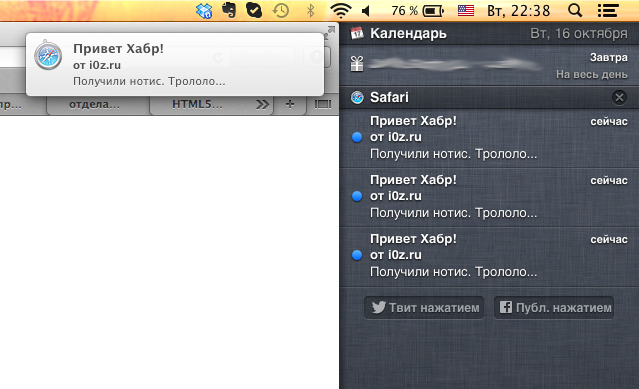Open Spotlight search magnifier
This screenshot has height=389, width=639.
coord(575,11)
